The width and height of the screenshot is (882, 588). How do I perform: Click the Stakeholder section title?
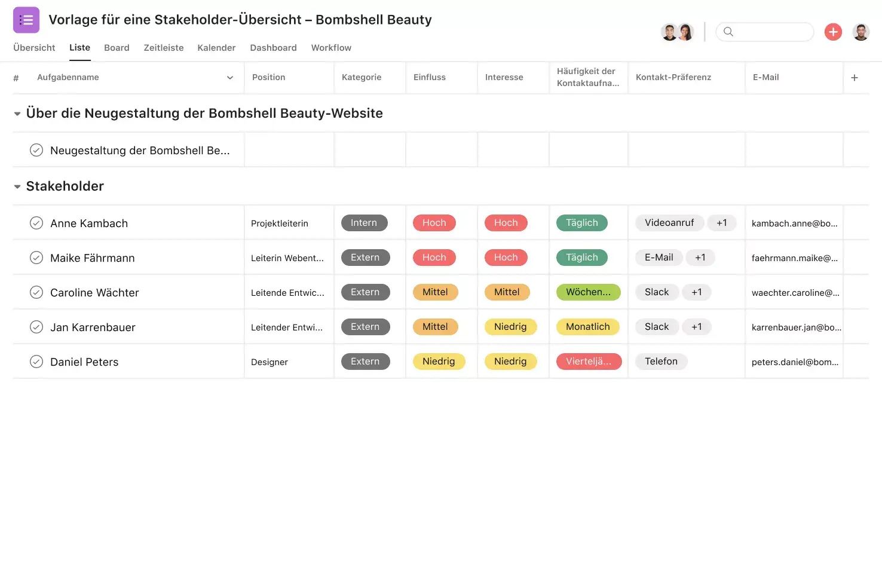65,186
